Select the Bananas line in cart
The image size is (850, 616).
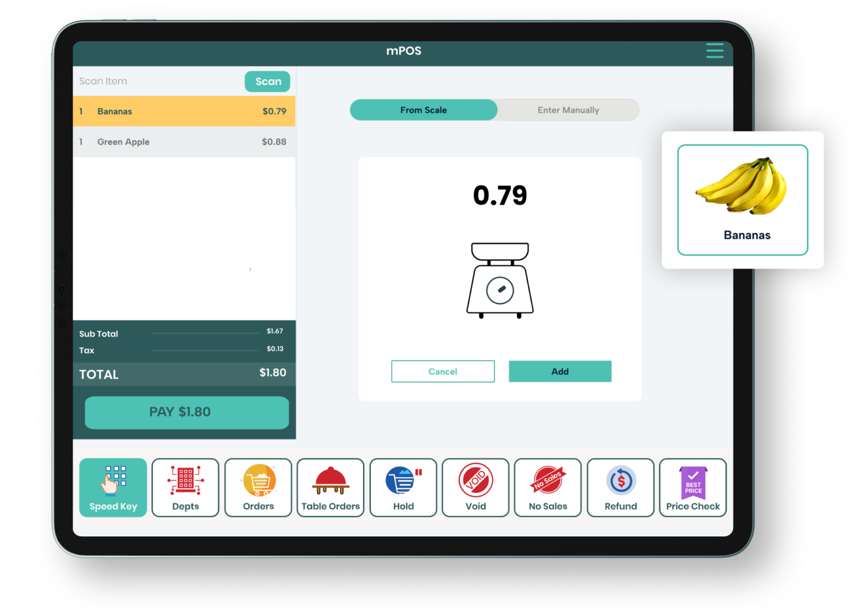(x=184, y=111)
